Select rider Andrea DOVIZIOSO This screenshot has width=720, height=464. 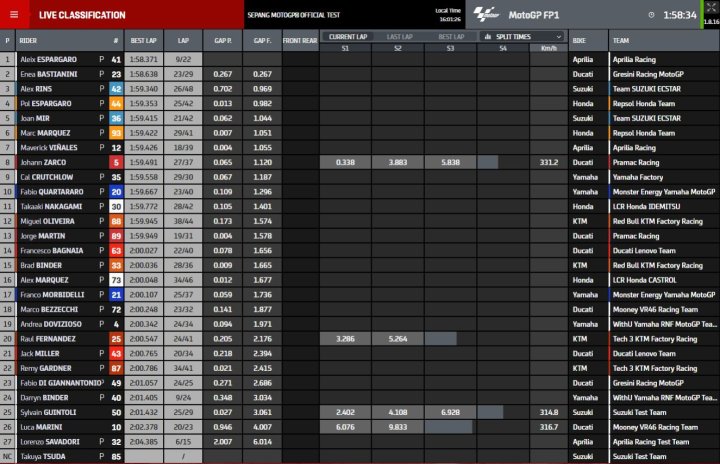point(51,324)
